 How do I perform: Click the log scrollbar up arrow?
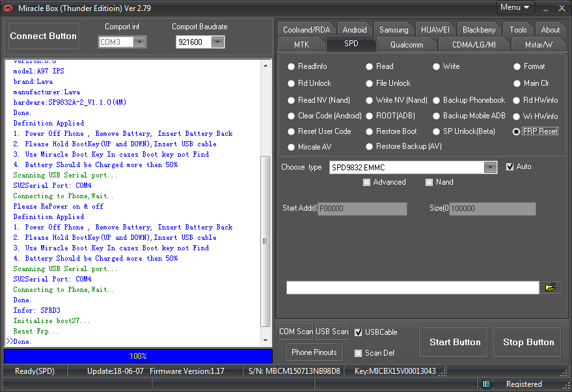(x=266, y=66)
